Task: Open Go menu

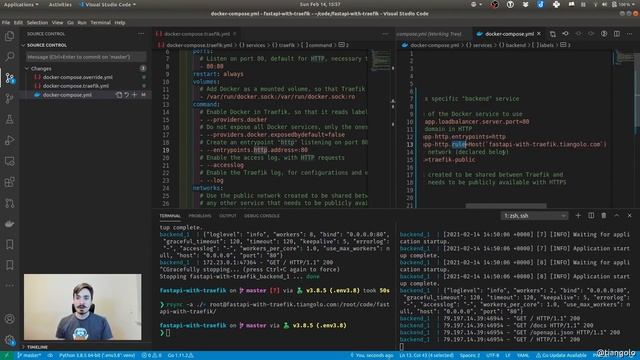Action: [x=71, y=22]
